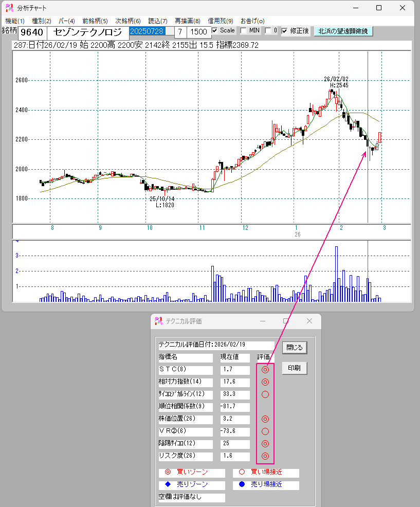Click the date field 20250728
This screenshot has width=420, height=507.
click(151, 31)
